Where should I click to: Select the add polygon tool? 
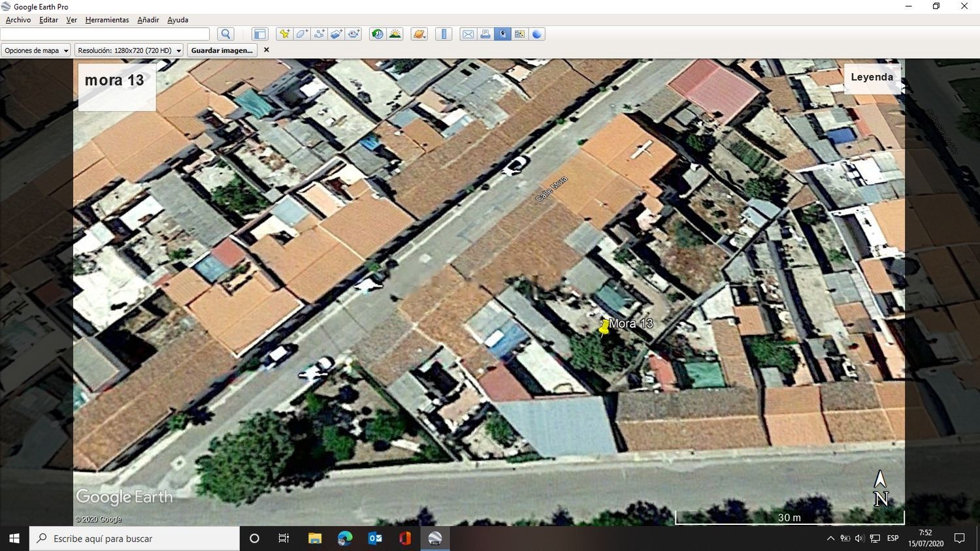click(x=302, y=34)
